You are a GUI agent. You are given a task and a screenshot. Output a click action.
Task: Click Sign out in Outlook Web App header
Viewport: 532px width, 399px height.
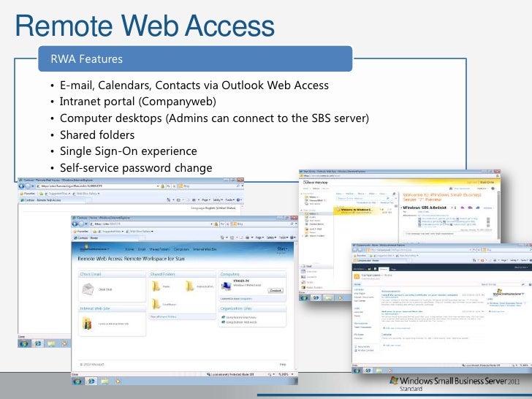(x=472, y=182)
